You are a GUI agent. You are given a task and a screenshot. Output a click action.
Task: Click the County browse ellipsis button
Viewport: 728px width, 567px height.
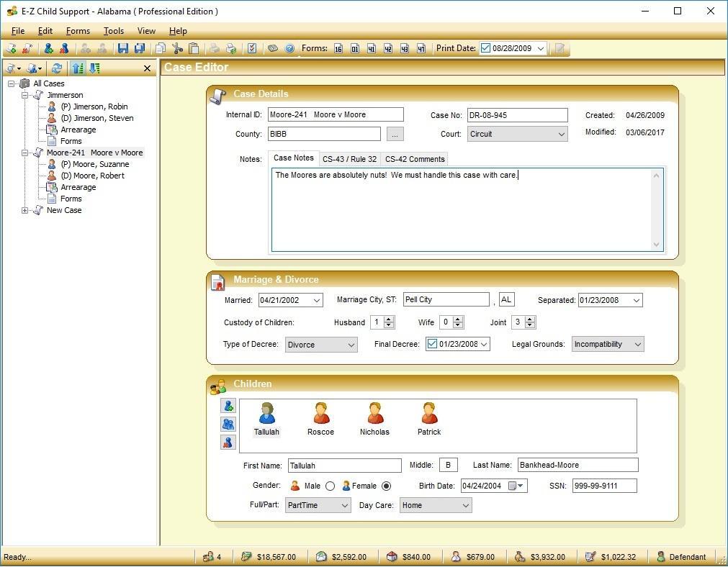click(x=395, y=134)
